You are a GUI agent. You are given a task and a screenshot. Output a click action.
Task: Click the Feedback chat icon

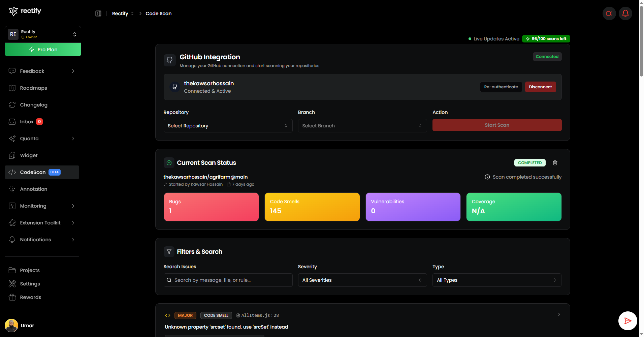pyautogui.click(x=12, y=71)
